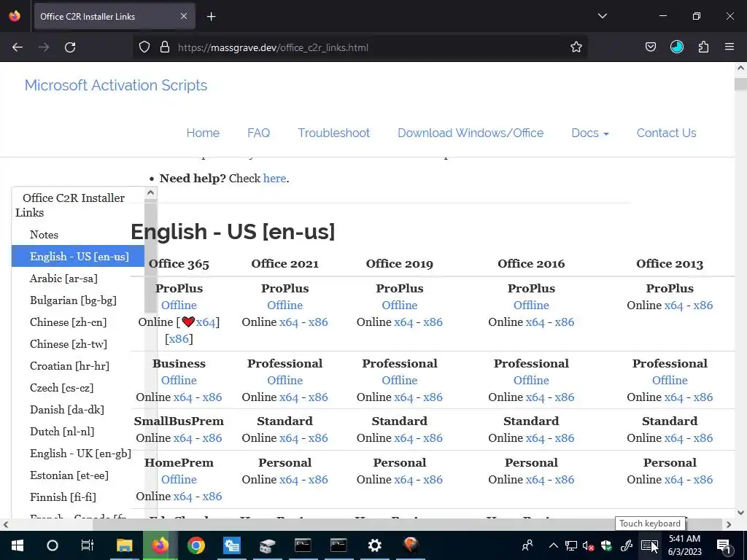Viewport: 747px width, 560px height.
Task: Jump to Chinese [zh-tw] in sidebar
Action: [x=68, y=344]
